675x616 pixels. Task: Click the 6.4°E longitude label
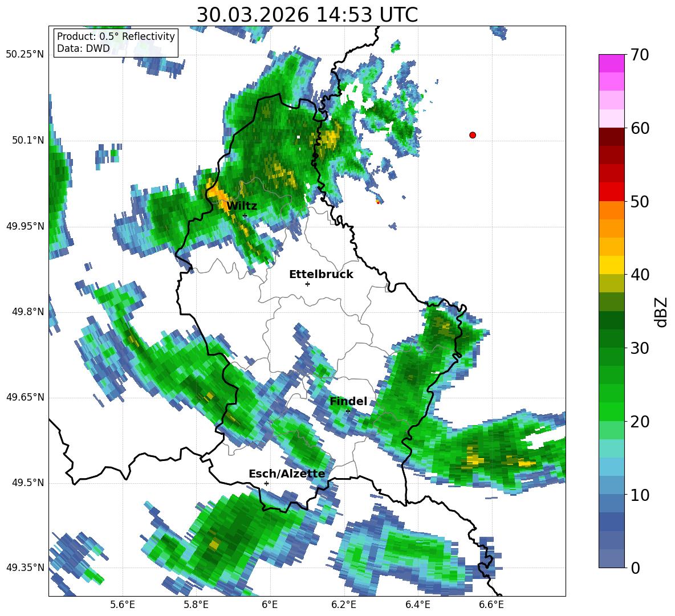pos(417,605)
